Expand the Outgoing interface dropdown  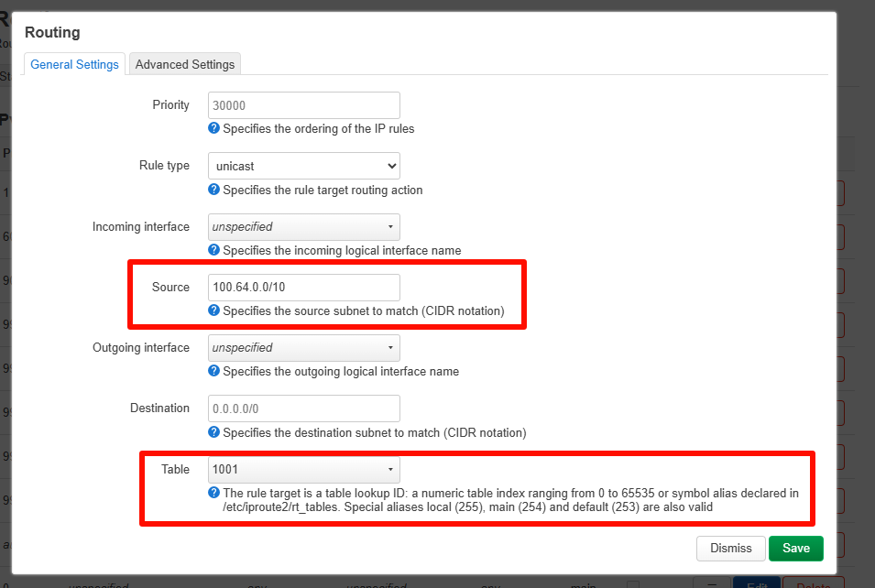(x=303, y=348)
